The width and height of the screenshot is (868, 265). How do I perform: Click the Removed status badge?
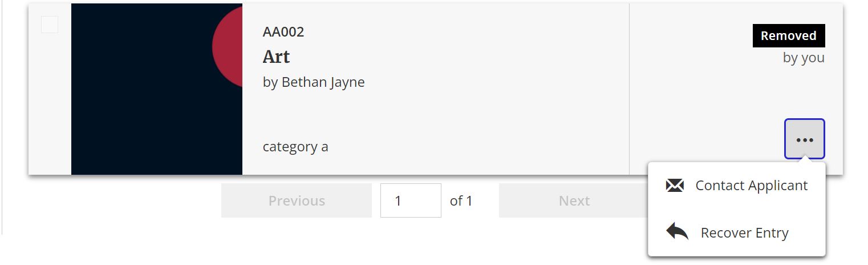point(789,35)
